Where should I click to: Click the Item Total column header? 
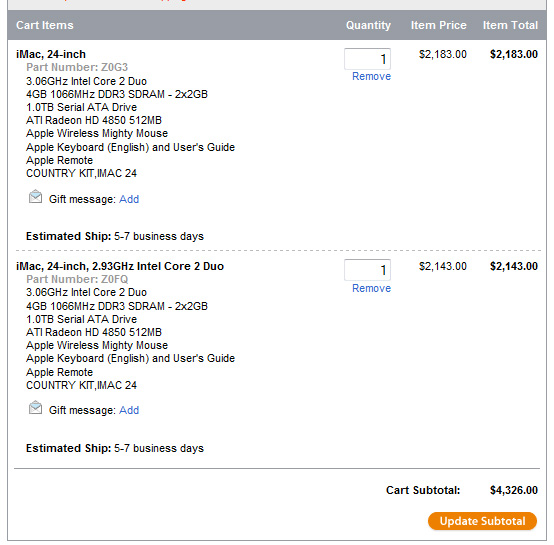click(510, 25)
